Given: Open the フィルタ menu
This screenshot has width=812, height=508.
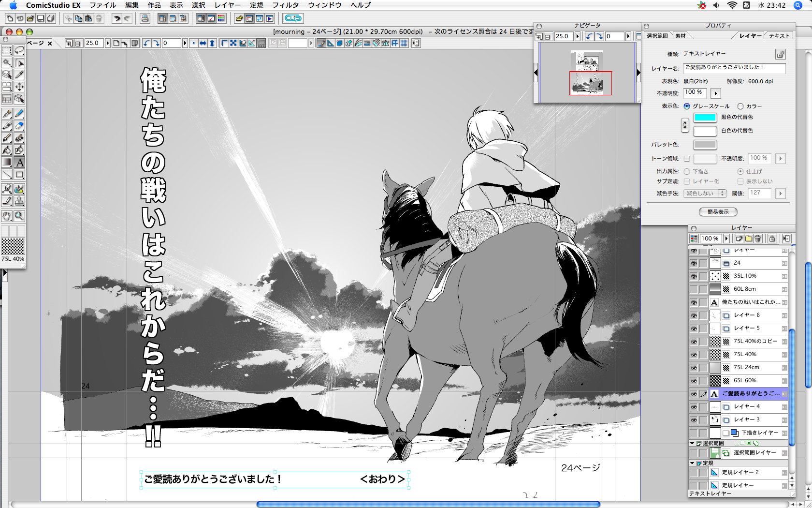Looking at the screenshot, I should click(285, 5).
